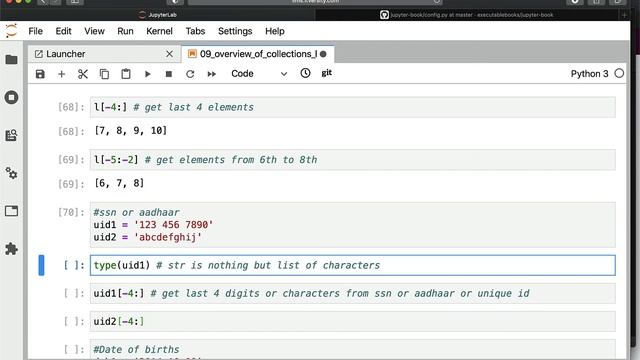Image resolution: width=640 pixels, height=360 pixels.
Task: Open the View menu
Action: coord(94,31)
